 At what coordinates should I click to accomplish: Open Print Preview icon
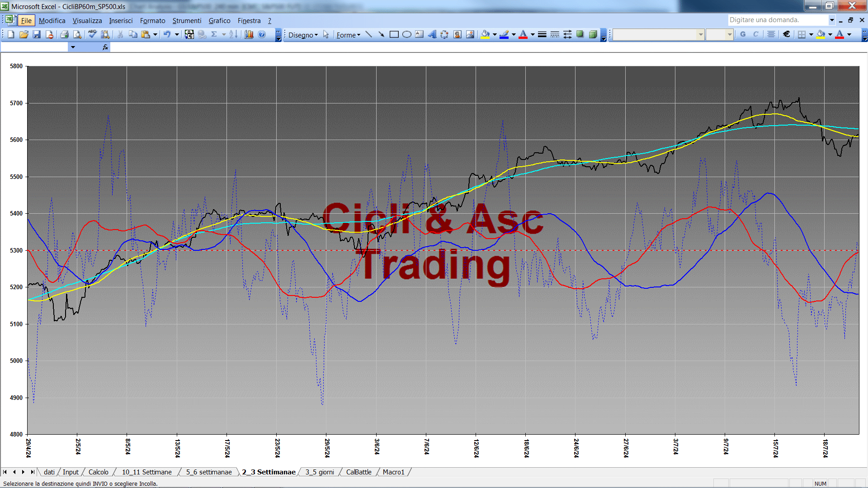coord(78,34)
